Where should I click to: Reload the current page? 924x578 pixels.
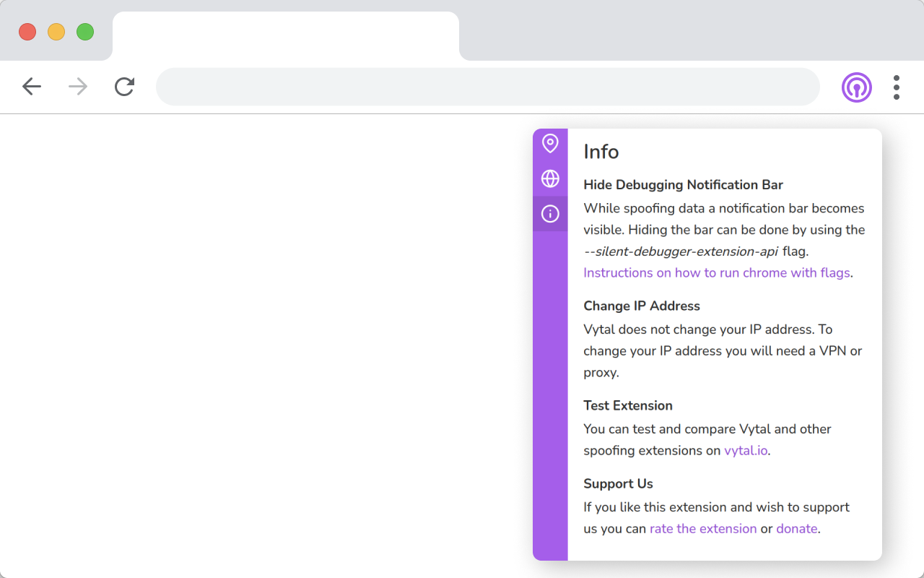[x=124, y=87]
